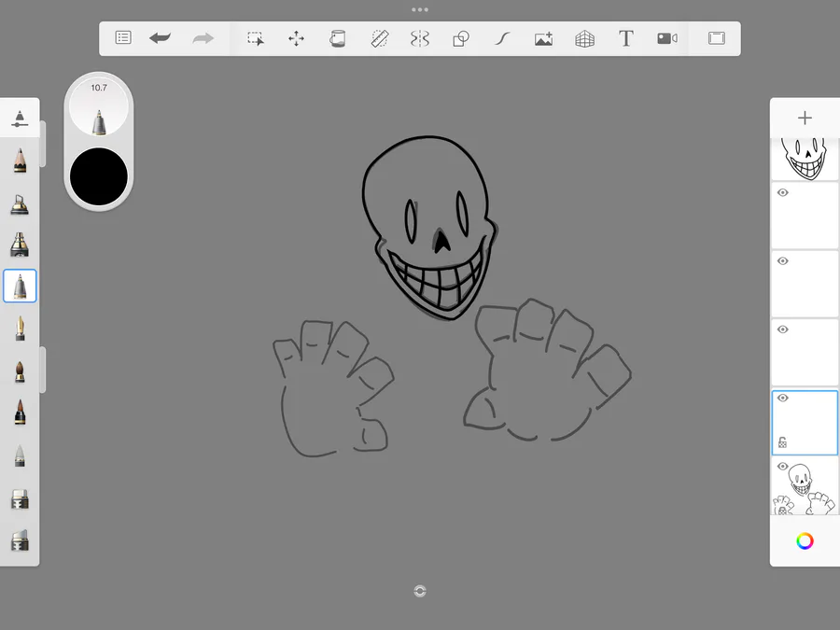Open brush size puck showing 10.7

tap(99, 107)
